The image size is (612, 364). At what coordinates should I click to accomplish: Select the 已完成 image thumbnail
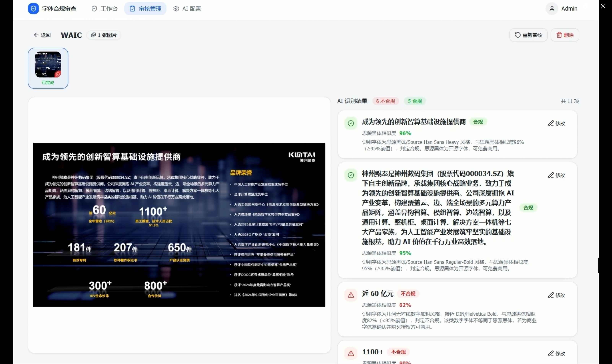pos(48,68)
